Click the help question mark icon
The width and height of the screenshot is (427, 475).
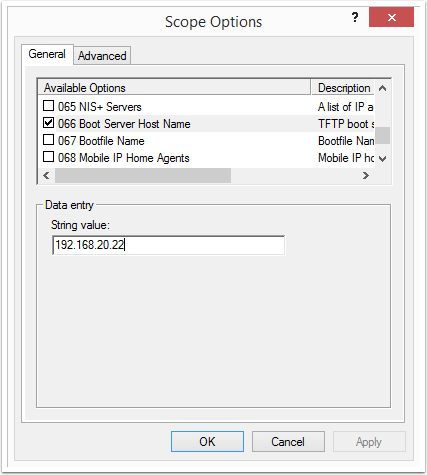click(x=355, y=17)
